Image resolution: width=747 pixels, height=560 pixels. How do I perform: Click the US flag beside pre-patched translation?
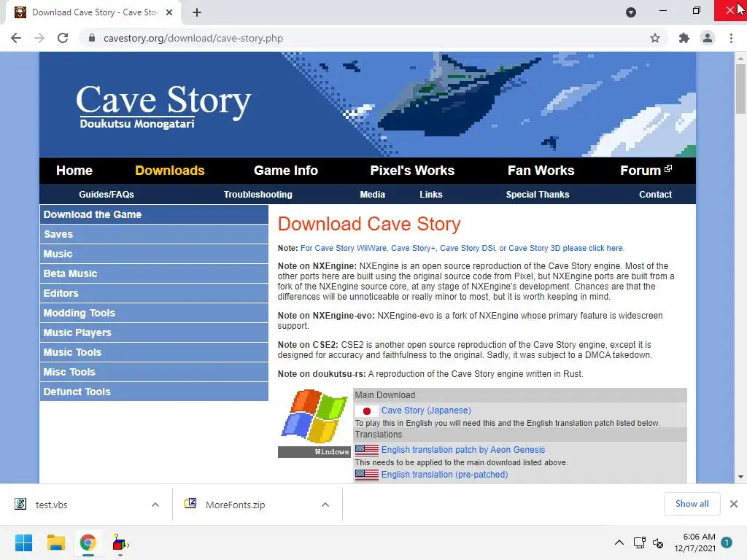(x=367, y=475)
